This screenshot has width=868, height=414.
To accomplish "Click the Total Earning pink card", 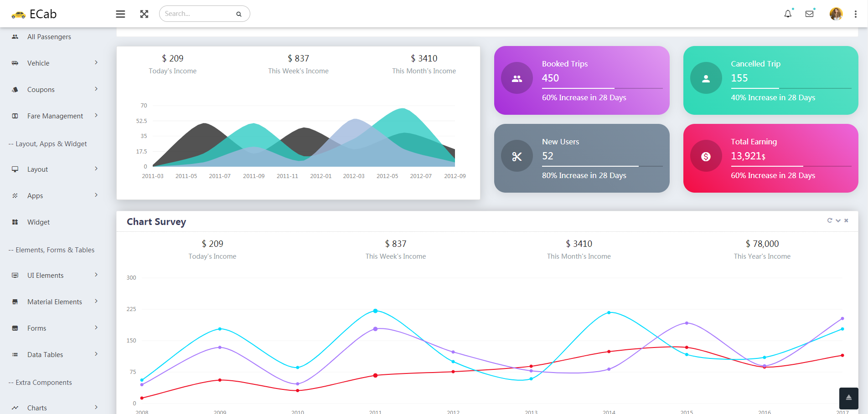I will 770,158.
